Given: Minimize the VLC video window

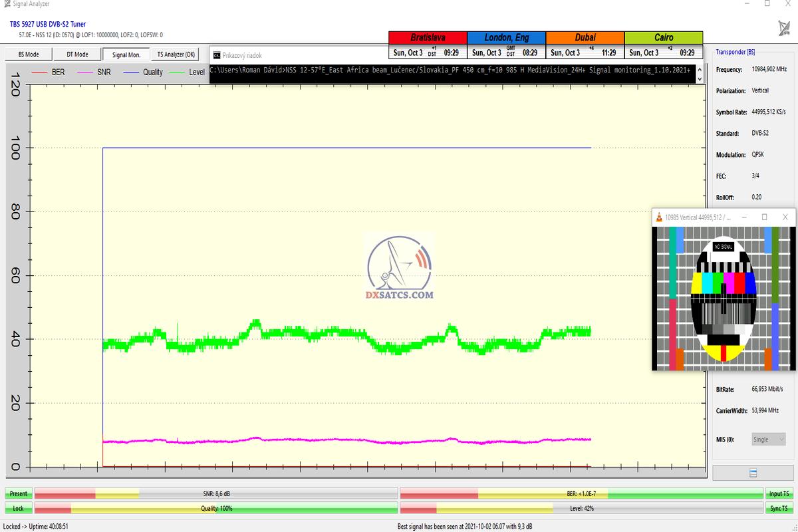Looking at the screenshot, I should tap(743, 217).
